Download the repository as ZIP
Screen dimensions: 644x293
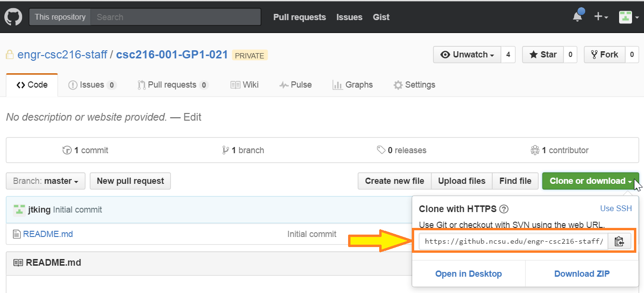582,273
